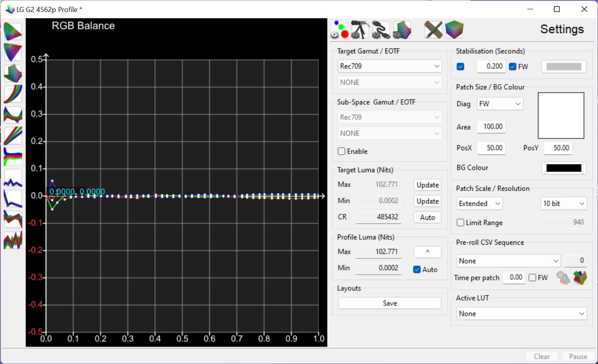
Task: Open hardware cable options icon
Action: coord(381,30)
